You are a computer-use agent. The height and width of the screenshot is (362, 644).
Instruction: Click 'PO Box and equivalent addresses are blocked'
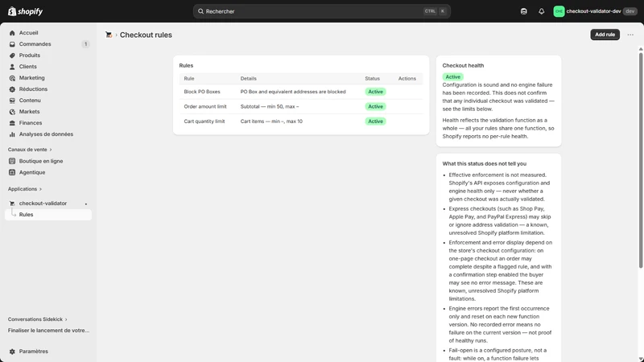[x=293, y=92]
